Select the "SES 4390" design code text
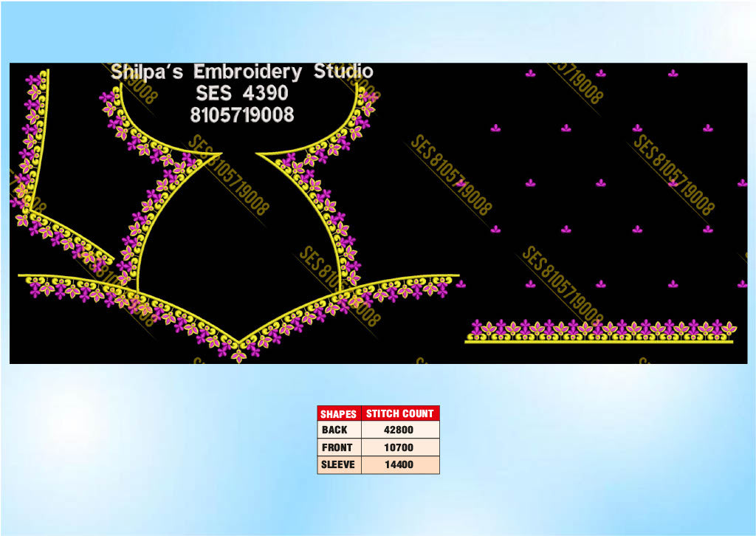Screen dimensions: 756x536 click(241, 92)
